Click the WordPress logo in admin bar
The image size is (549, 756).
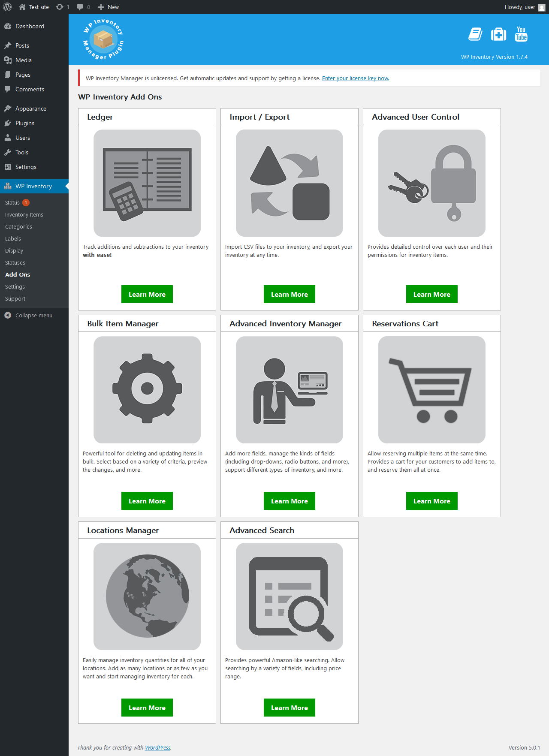pos(7,7)
